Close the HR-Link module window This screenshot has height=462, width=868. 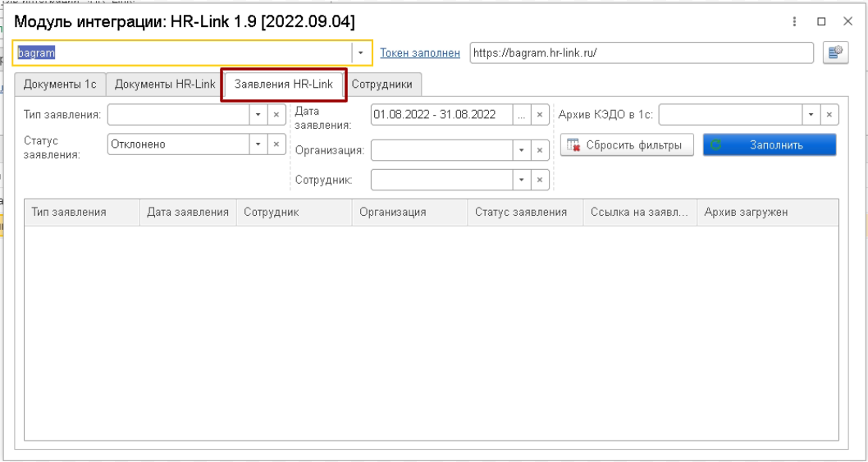(x=847, y=21)
